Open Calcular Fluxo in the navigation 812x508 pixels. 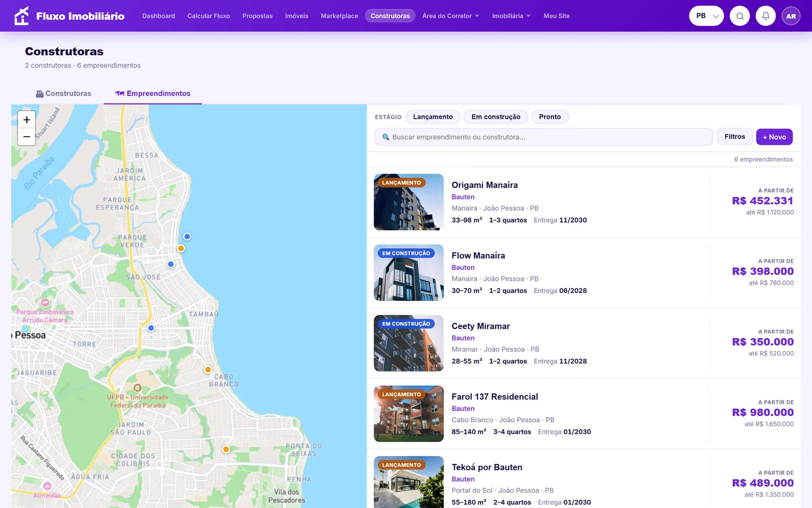coord(209,16)
